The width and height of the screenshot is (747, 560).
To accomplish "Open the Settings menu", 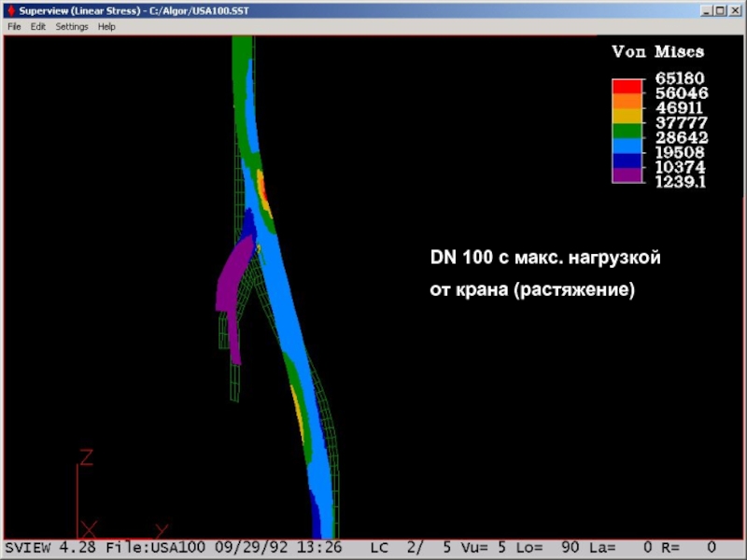I will coord(72,27).
